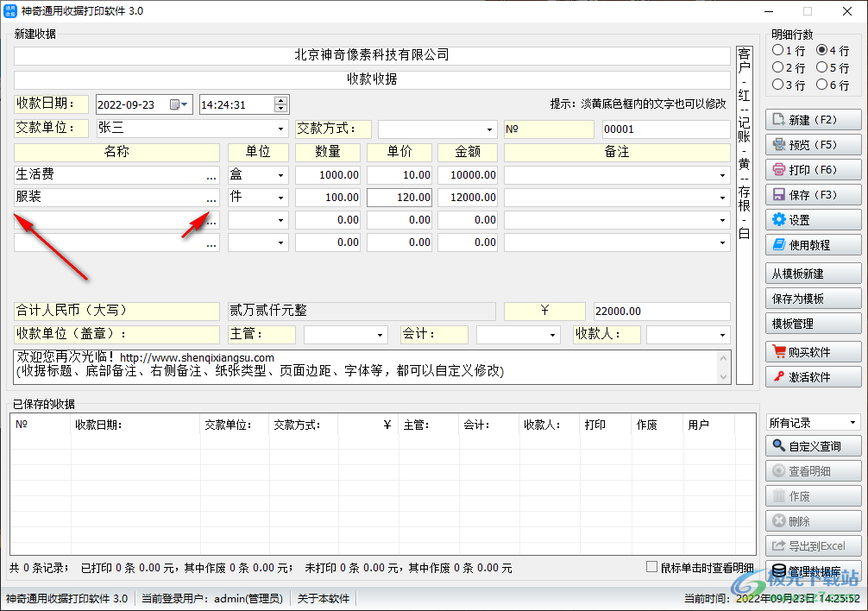Open the 预览 (F5) preview function
The width and height of the screenshot is (868, 611).
(812, 144)
